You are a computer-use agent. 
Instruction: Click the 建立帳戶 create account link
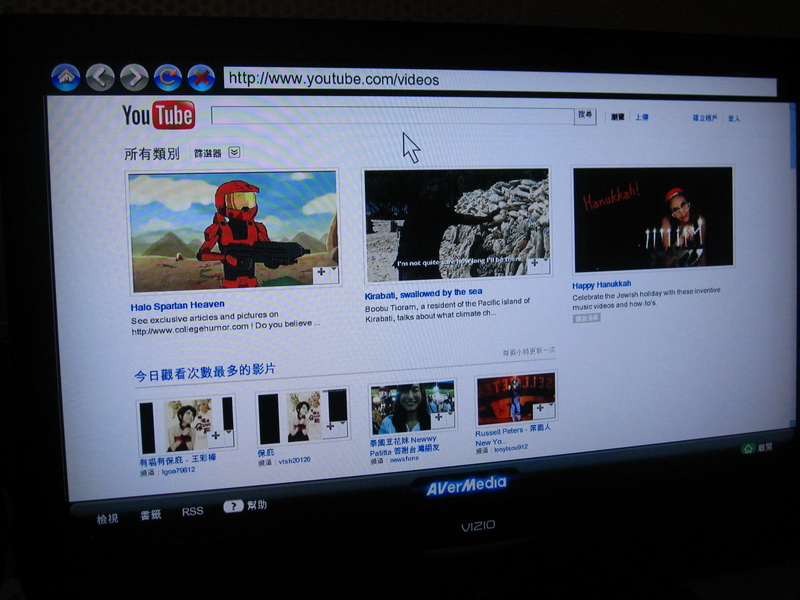705,118
